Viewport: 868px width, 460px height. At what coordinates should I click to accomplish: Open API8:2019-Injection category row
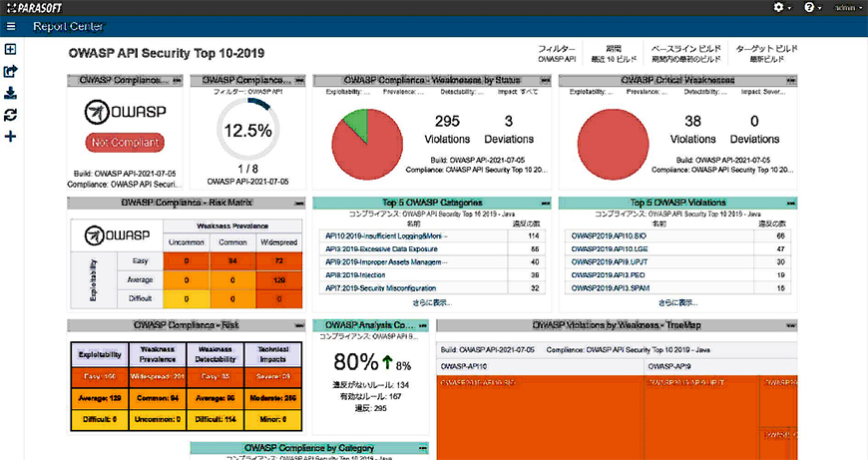(x=432, y=275)
